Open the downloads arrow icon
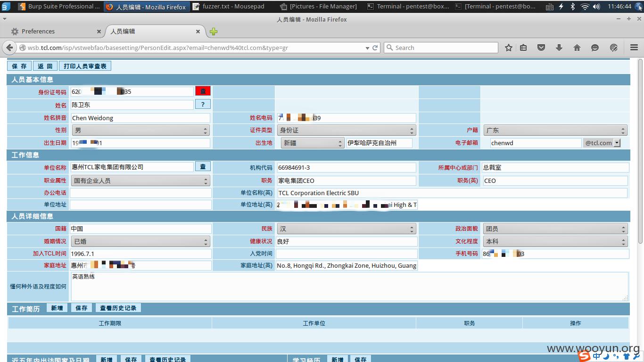This screenshot has width=644, height=362. tap(559, 48)
